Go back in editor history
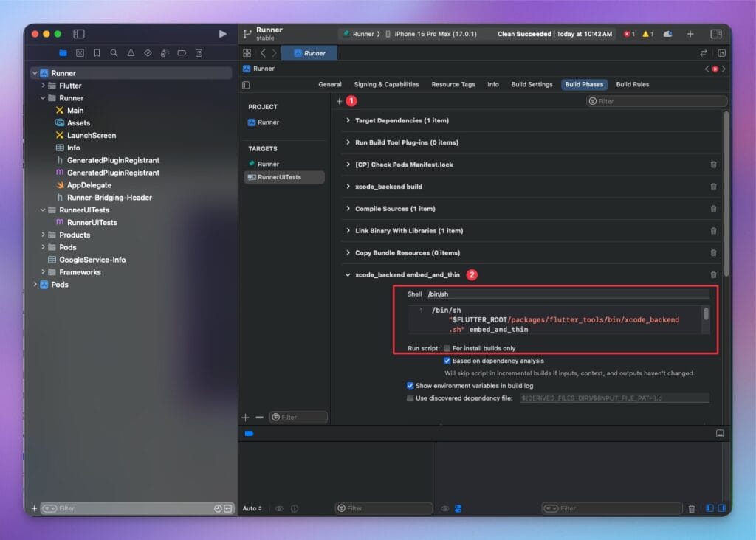The image size is (756, 540). coord(263,53)
